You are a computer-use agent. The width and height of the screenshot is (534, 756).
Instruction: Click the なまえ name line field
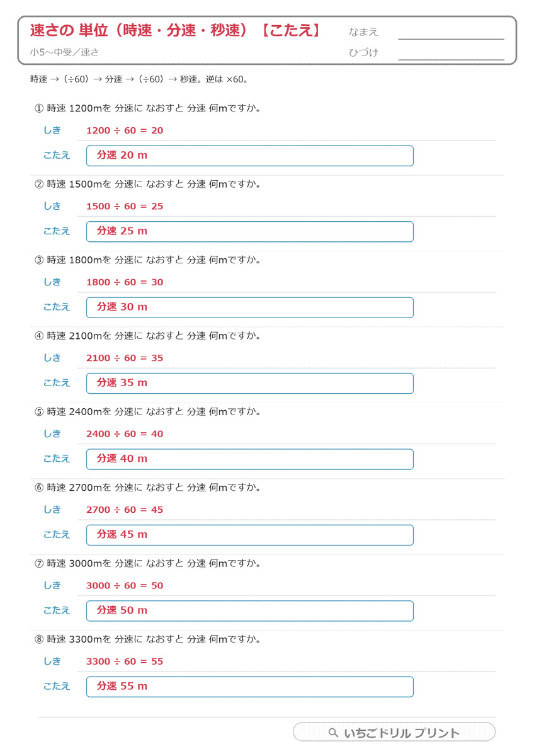pyautogui.click(x=451, y=33)
